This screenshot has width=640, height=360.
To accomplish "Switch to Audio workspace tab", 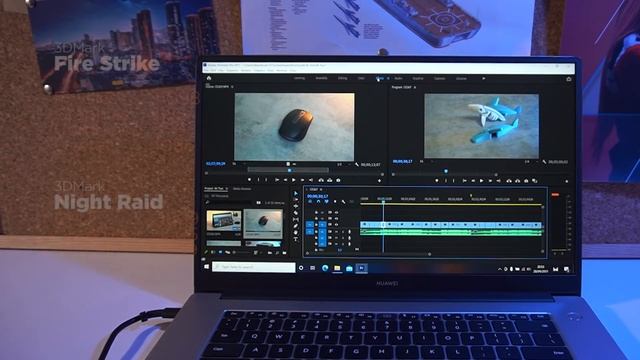I will click(x=398, y=78).
